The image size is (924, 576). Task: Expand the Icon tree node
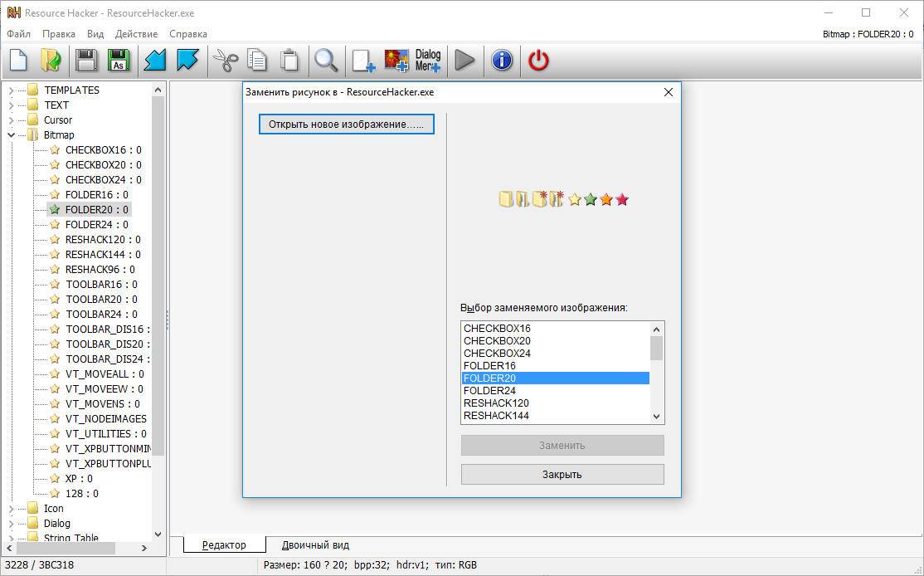click(x=11, y=508)
